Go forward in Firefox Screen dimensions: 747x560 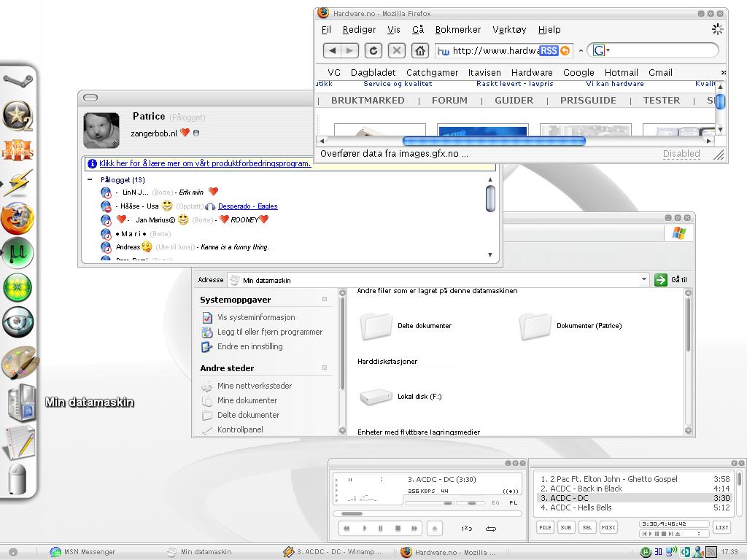pos(349,50)
